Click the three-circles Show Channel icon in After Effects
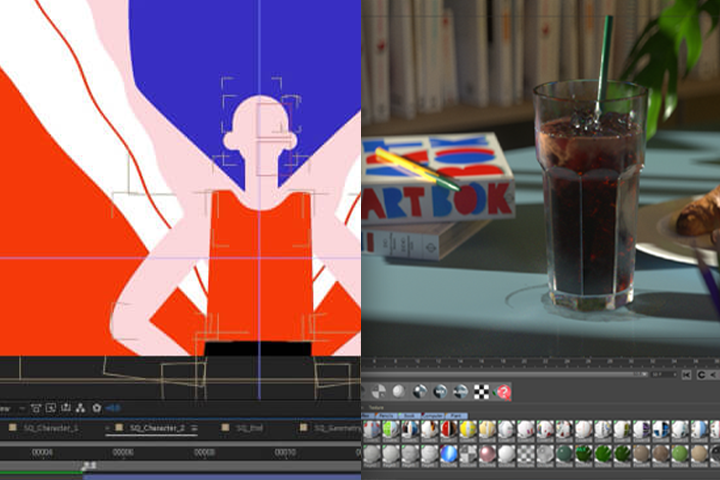Screen dimensions: 720x480 tap(80, 408)
